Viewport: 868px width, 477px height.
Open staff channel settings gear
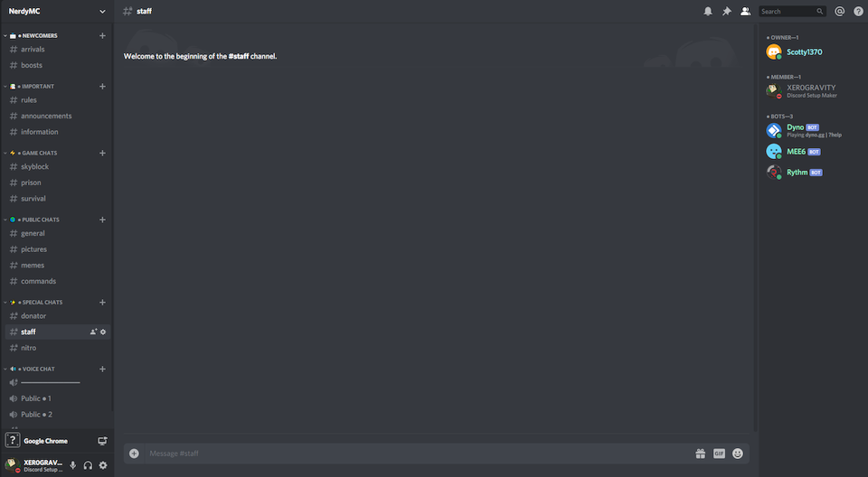(103, 332)
